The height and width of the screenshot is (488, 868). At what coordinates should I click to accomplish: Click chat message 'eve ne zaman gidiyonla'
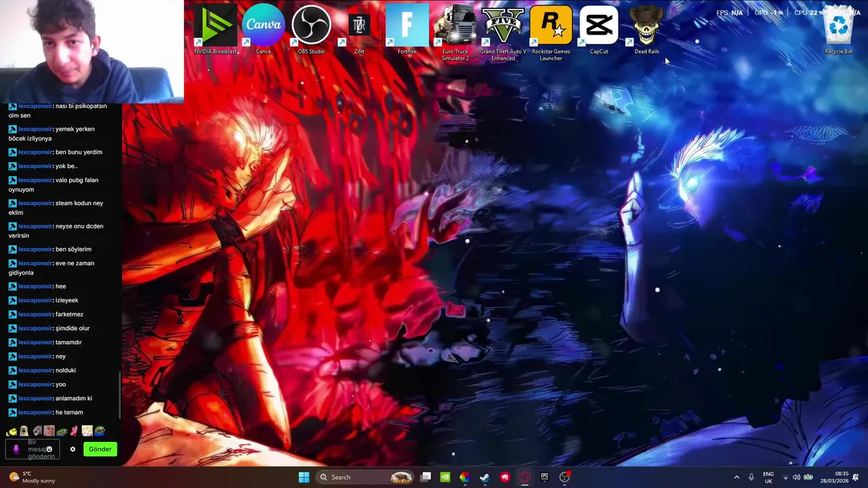(51, 268)
